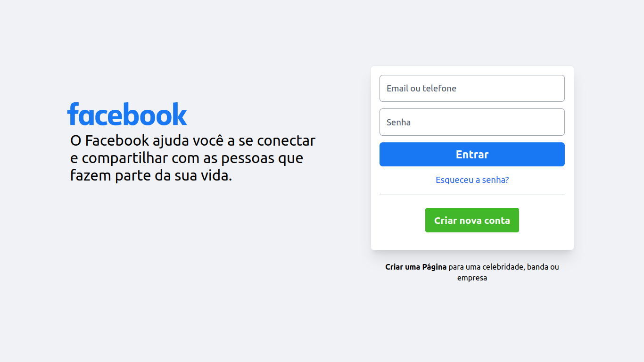Open the Esqueceu a senha? link
644x362 pixels.
point(472,180)
